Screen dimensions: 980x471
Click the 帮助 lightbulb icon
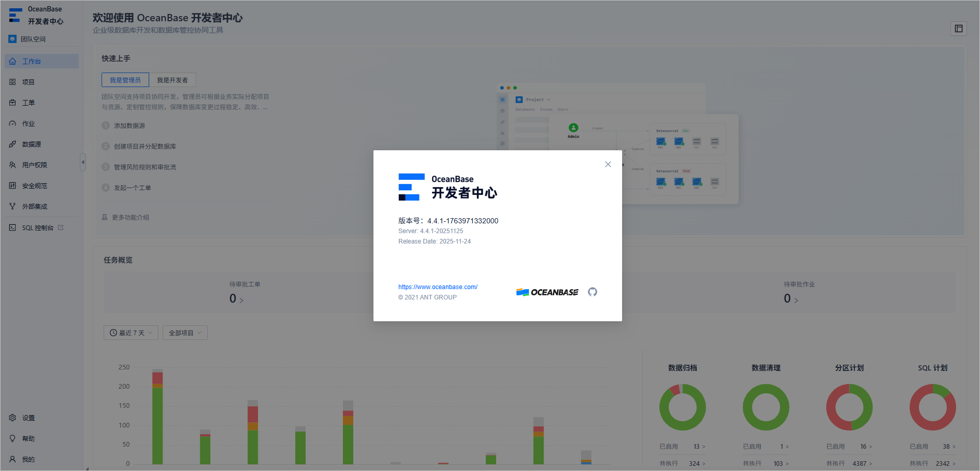point(12,438)
